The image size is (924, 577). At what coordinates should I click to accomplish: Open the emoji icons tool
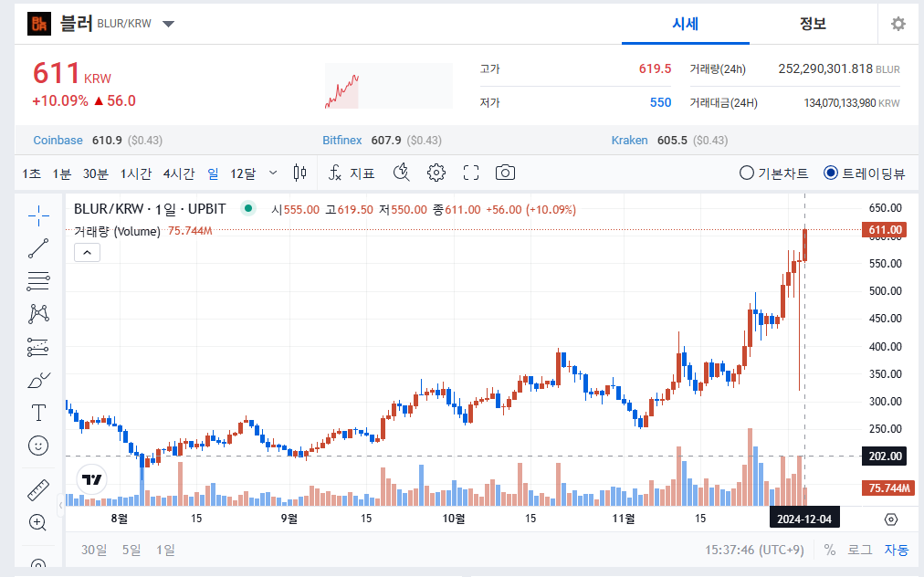38,446
